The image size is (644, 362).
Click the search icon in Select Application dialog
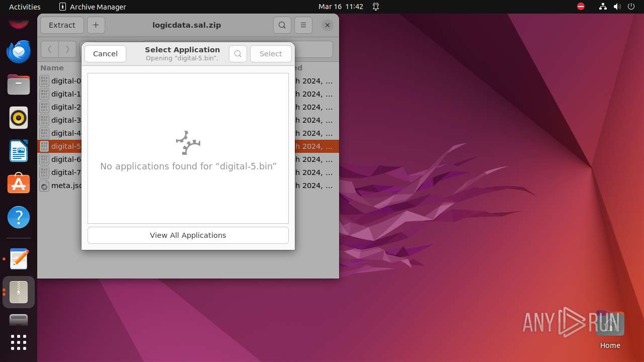coord(238,54)
